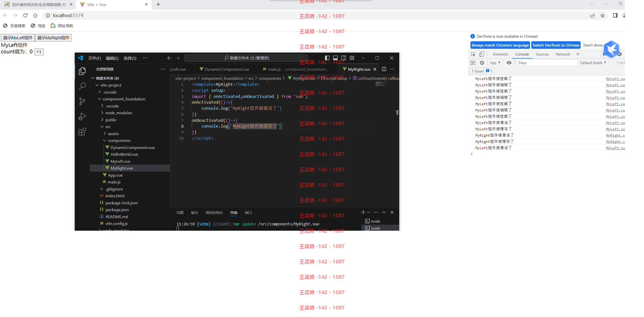Switch to DevTools Elements tab

click(x=500, y=54)
